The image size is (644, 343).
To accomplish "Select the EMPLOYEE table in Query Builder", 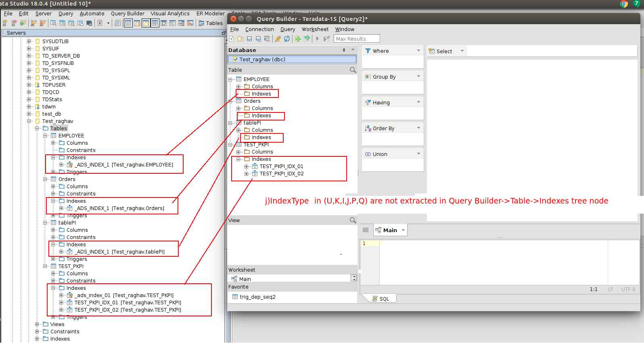I will tap(256, 79).
